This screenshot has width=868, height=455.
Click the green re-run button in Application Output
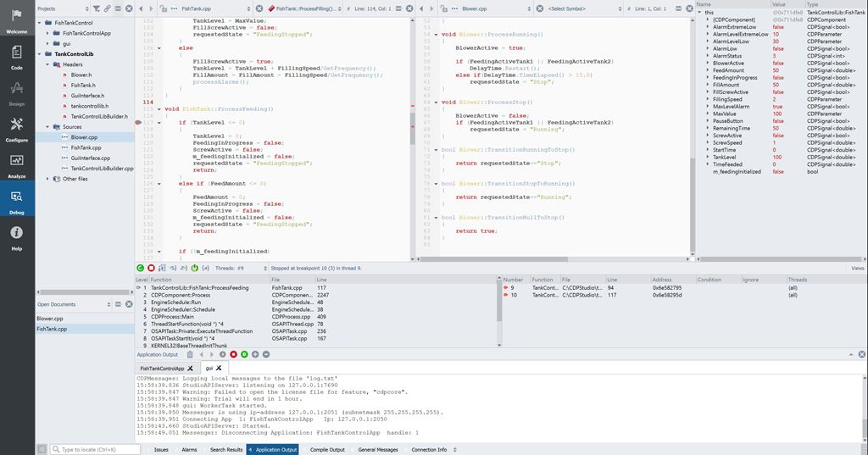244,354
